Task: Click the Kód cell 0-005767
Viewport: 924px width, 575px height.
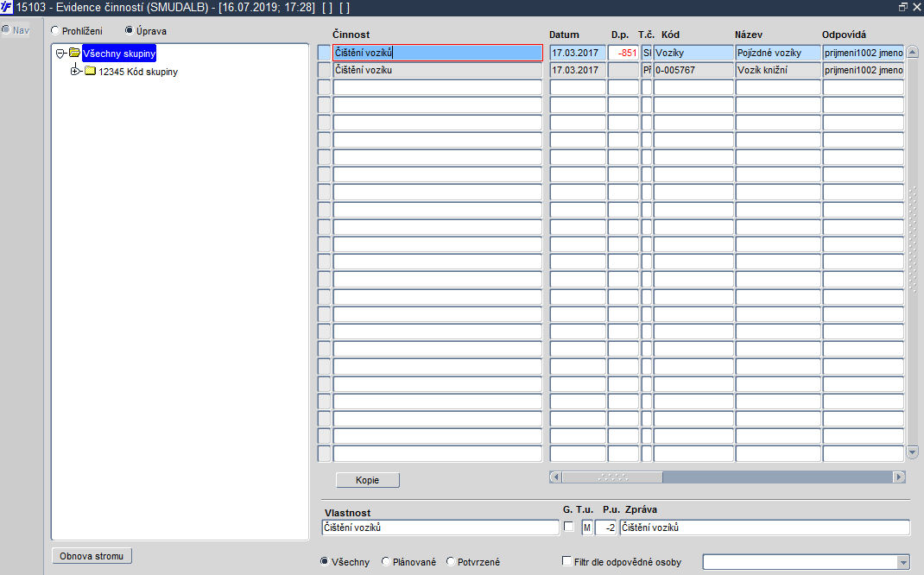Action: tap(693, 70)
